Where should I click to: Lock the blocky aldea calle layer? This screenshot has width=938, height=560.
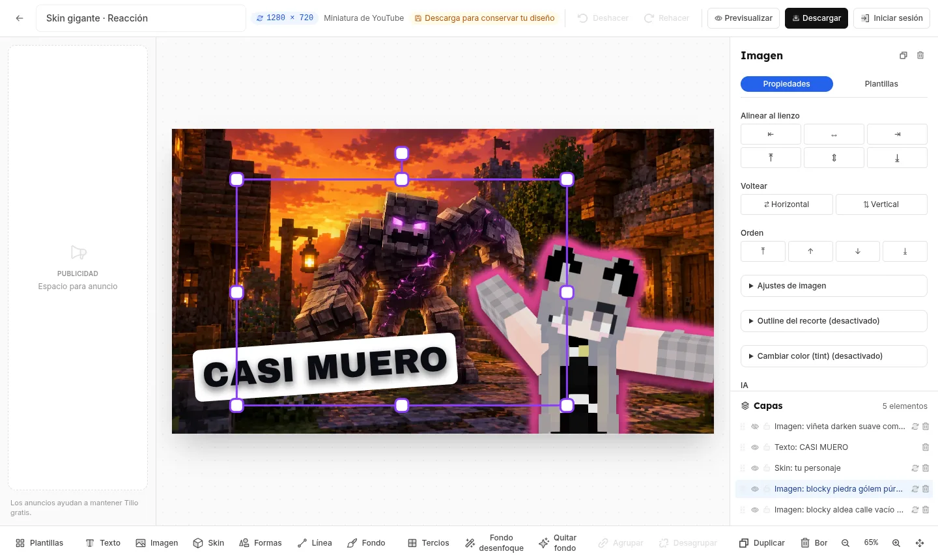(x=767, y=510)
